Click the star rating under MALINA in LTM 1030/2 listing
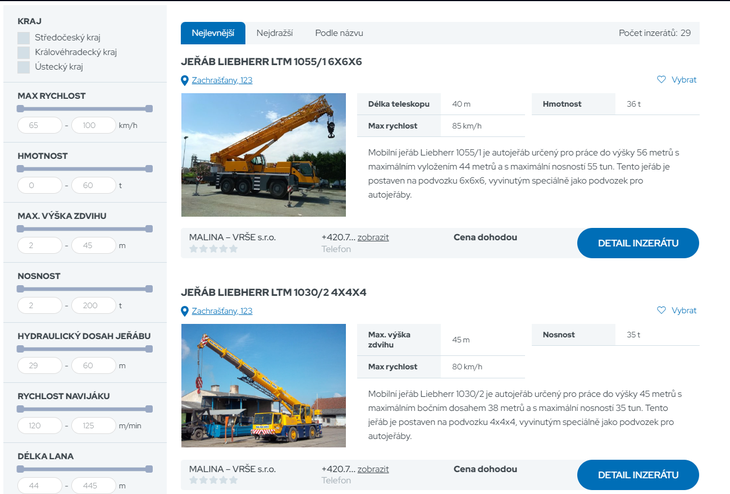The width and height of the screenshot is (730, 494). (213, 480)
